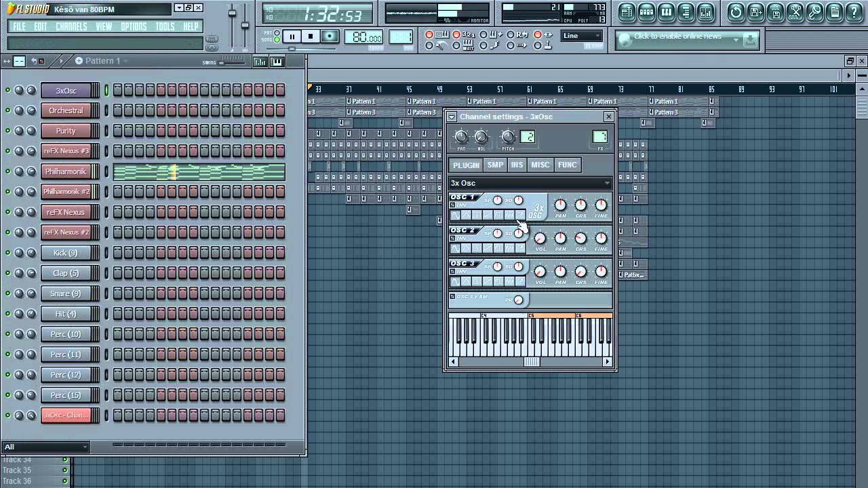The image size is (868, 488).
Task: Switch to SONG mode
Action: [x=277, y=39]
